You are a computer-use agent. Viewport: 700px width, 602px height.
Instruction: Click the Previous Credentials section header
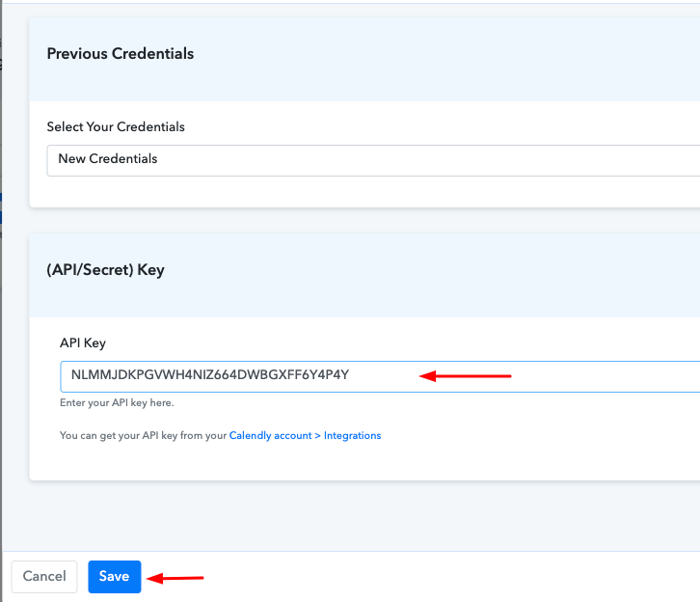pos(121,54)
